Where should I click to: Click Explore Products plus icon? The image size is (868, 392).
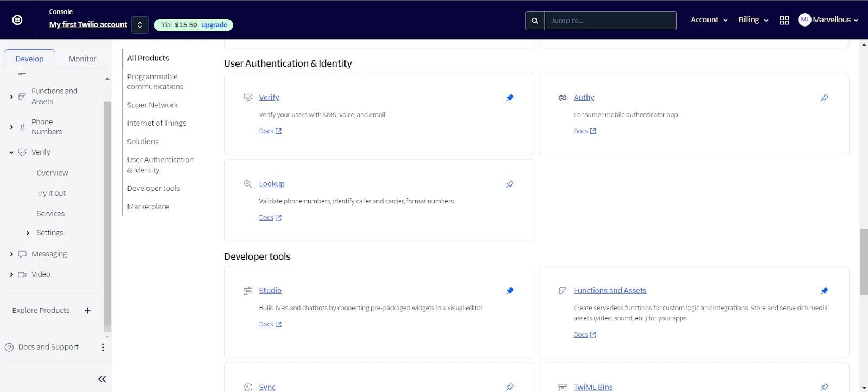pyautogui.click(x=87, y=311)
